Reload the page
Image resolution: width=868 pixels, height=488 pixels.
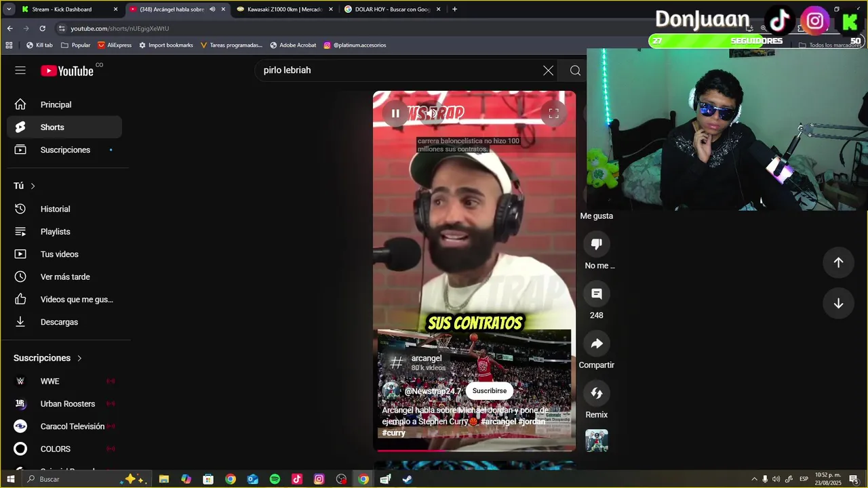pyautogui.click(x=42, y=28)
